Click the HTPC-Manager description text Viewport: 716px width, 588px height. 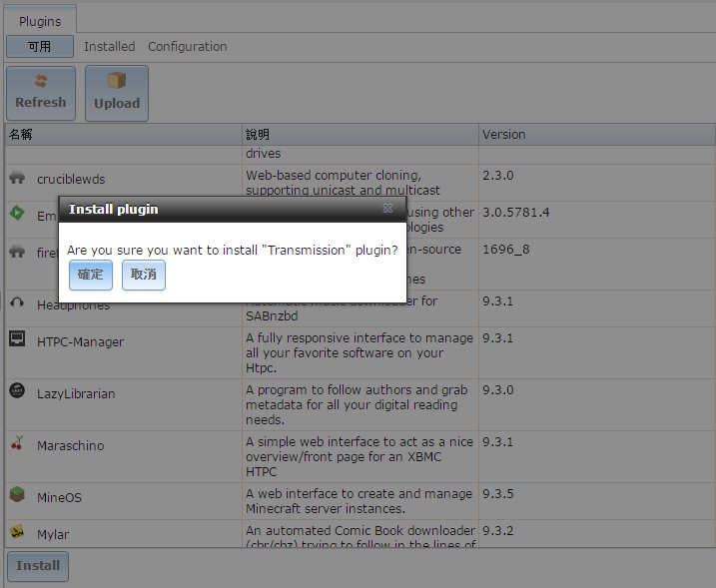point(359,352)
